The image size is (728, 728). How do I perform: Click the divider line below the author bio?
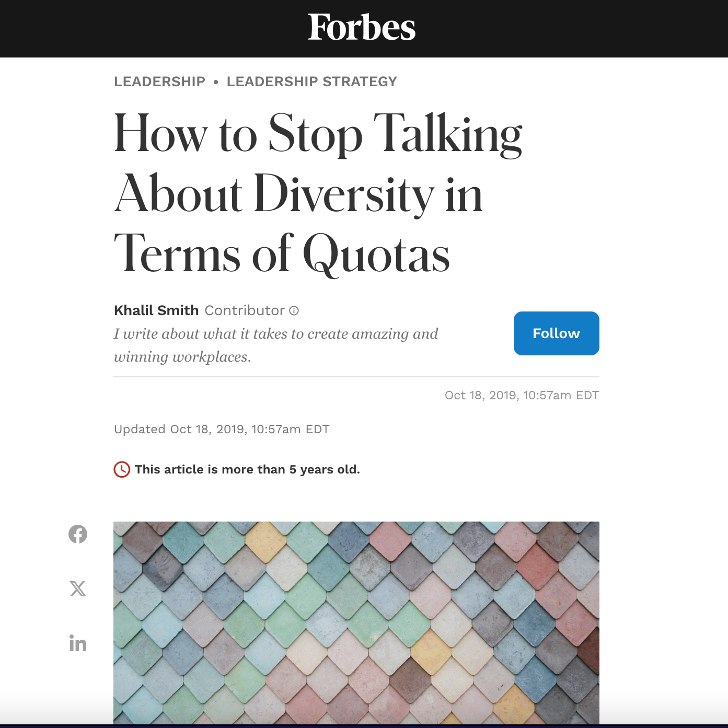pos(356,377)
